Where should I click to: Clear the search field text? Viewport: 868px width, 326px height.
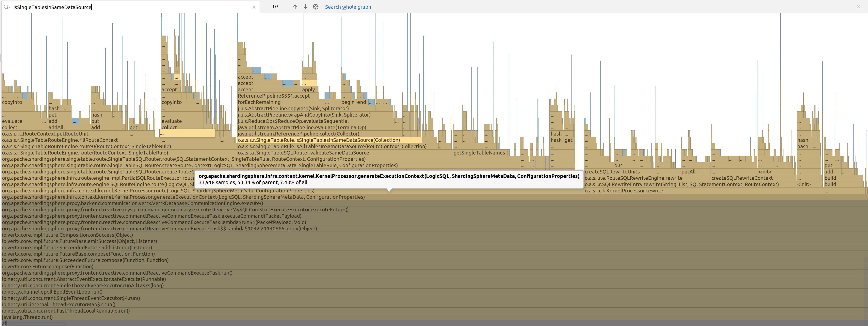coord(254,7)
